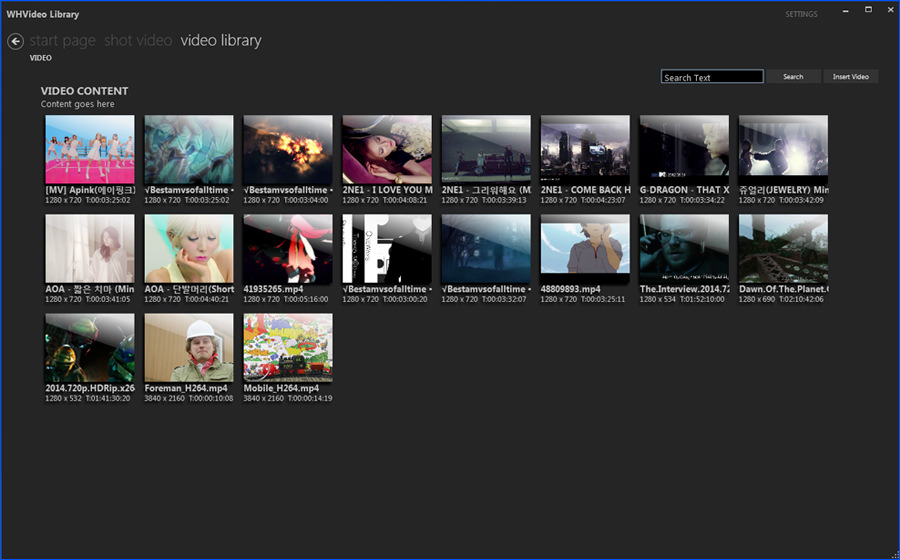
Task: Select the 41935265.mp4 thumbnail
Action: pos(288,248)
